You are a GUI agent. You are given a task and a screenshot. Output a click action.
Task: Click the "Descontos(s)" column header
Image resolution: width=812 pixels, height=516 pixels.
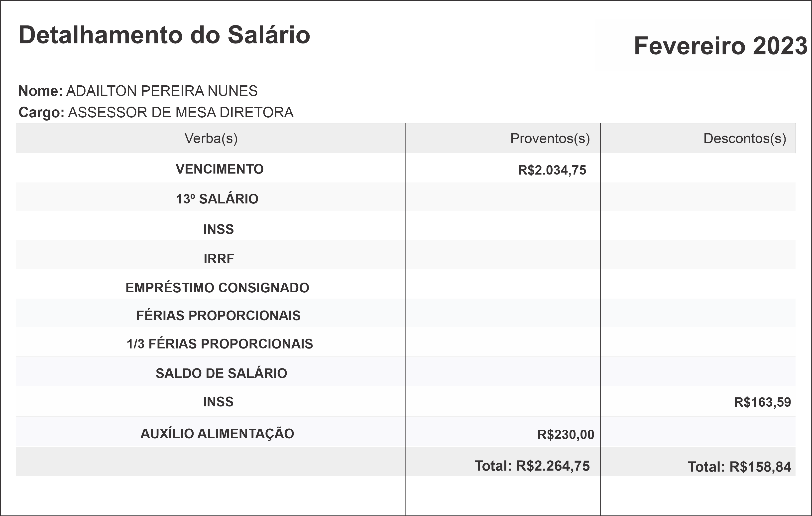click(745, 139)
